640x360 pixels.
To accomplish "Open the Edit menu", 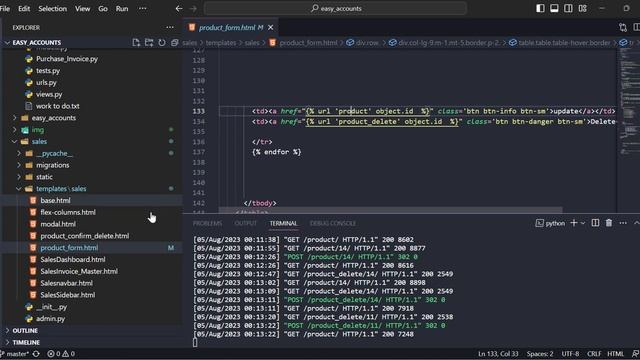I will tap(24, 8).
